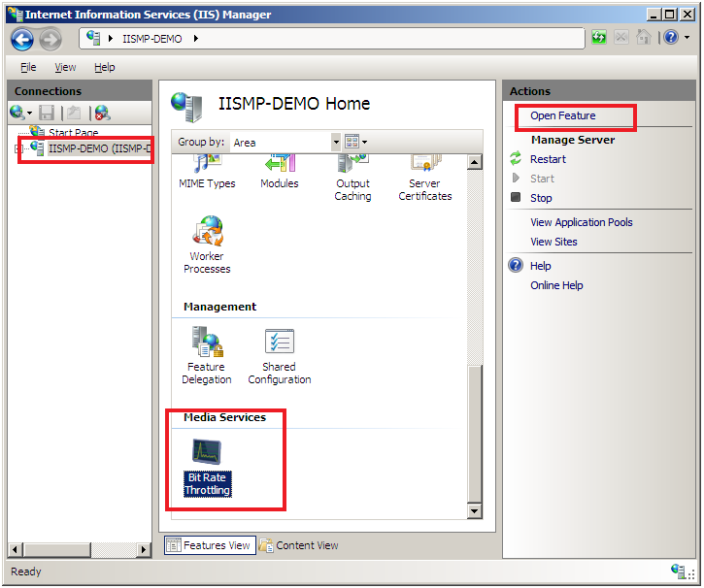This screenshot has height=588, width=704.
Task: Select Bit Rate Throttling icon
Action: pos(208,467)
